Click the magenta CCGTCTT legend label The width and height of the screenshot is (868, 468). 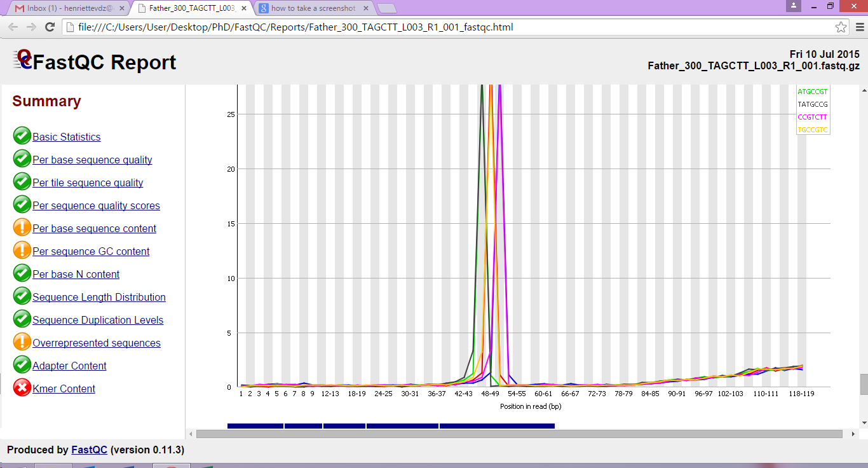pyautogui.click(x=813, y=117)
